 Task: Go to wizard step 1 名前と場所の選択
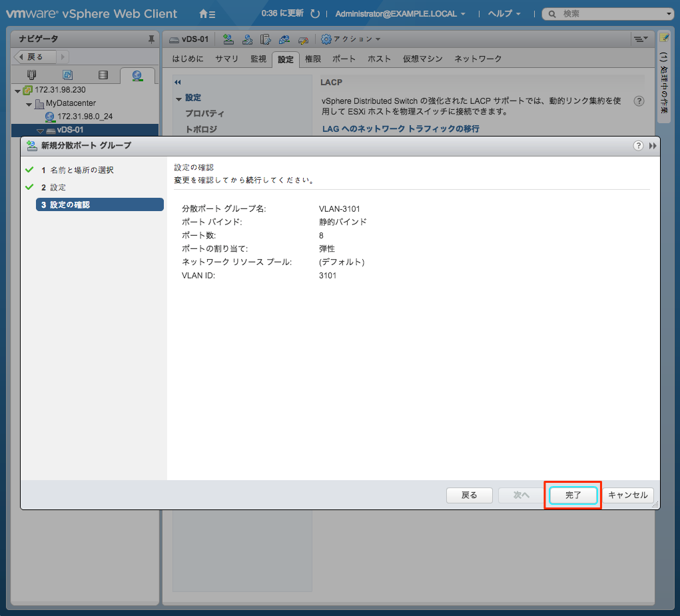77,170
